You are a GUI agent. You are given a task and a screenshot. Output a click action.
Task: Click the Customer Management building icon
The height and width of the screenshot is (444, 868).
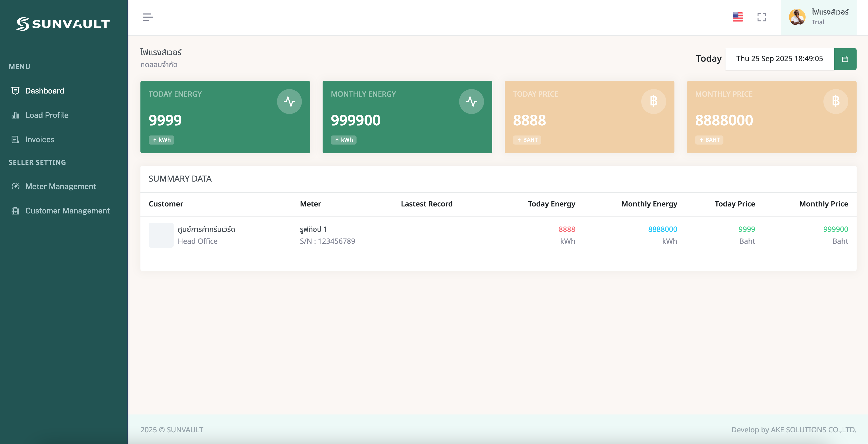click(x=15, y=211)
